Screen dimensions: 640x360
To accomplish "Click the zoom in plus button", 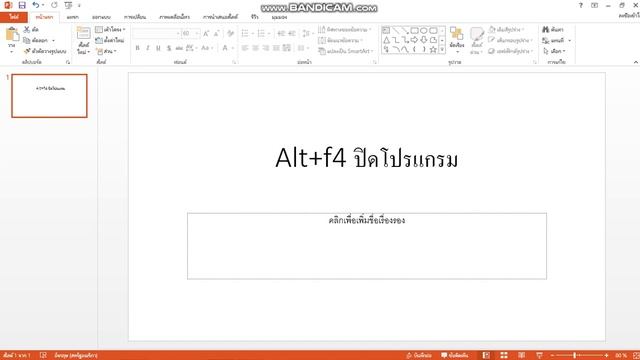I will point(607,356).
